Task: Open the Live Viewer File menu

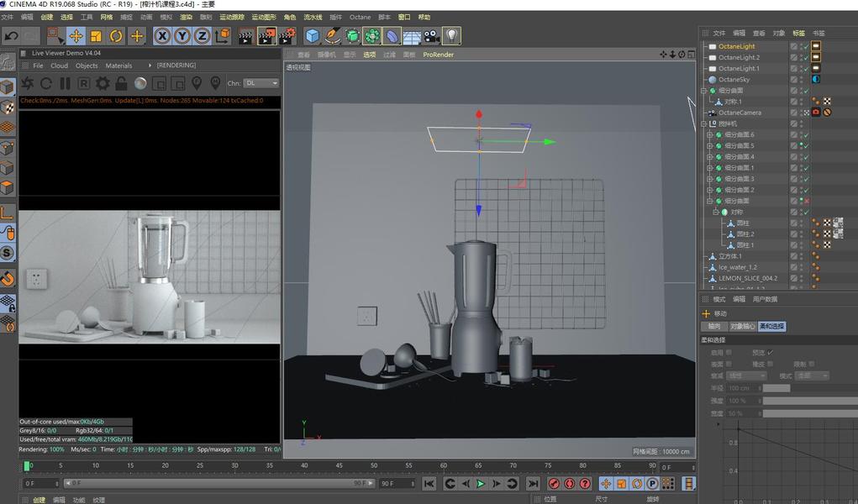Action: click(x=39, y=66)
